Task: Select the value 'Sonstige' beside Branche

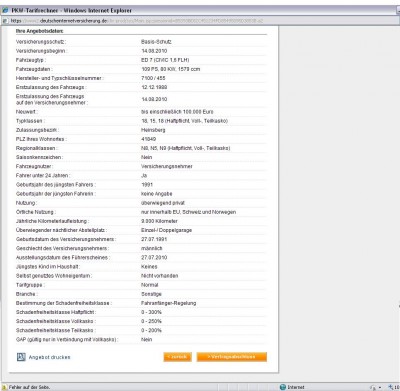Action: tap(151, 294)
